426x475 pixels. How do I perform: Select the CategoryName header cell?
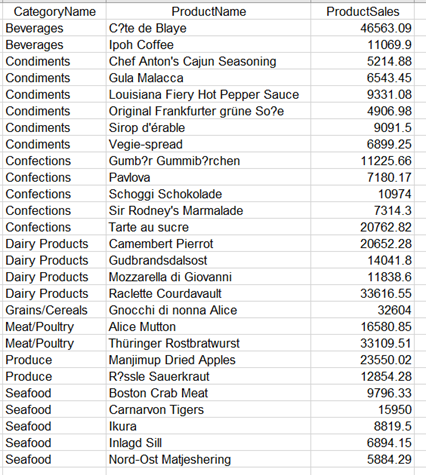pos(54,12)
